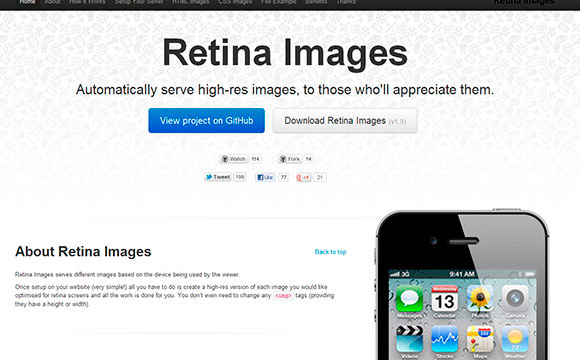Click the Camera icon on the iPhone picture

(x=515, y=299)
